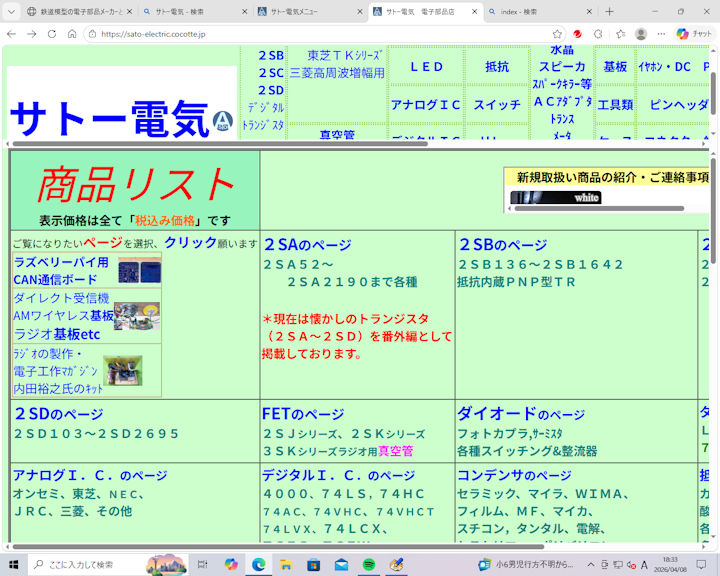This screenshot has height=576, width=720.
Task: Add this page to favorites star
Action: 557,34
